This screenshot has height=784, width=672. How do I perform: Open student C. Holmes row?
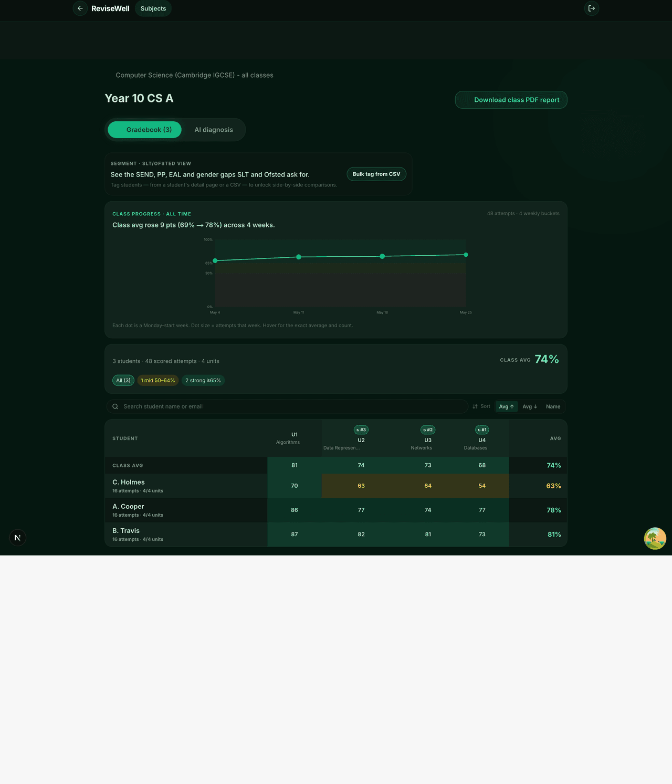pos(336,486)
